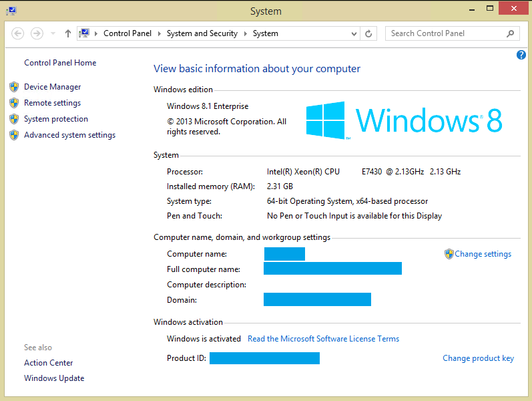Click the System window title bar icon
The height and width of the screenshot is (401, 532).
[11, 11]
